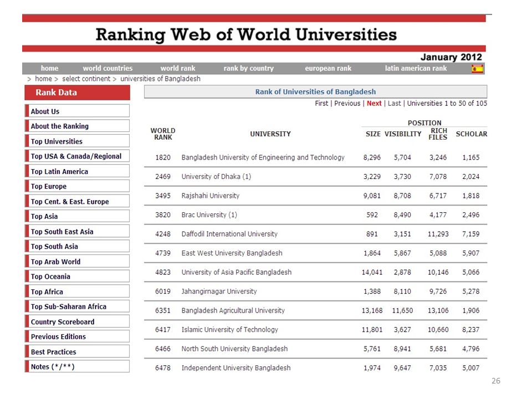The height and width of the screenshot is (399, 532).
Task: Open Rajshahi University entry
Action: 211,196
